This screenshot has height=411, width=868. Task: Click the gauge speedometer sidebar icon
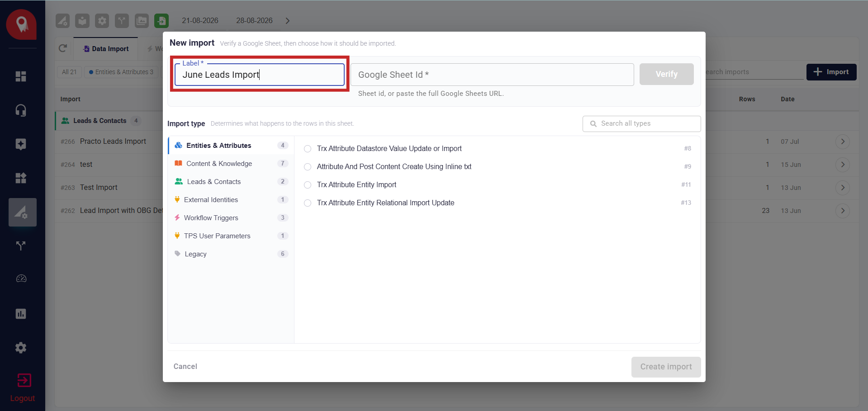[21, 279]
